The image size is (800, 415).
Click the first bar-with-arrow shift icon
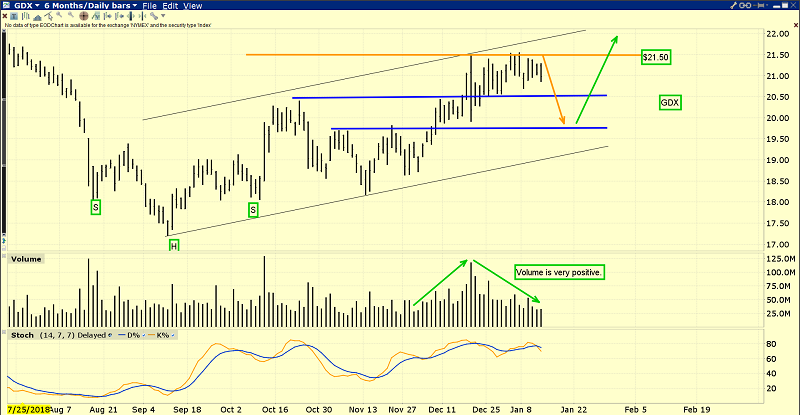tap(107, 16)
